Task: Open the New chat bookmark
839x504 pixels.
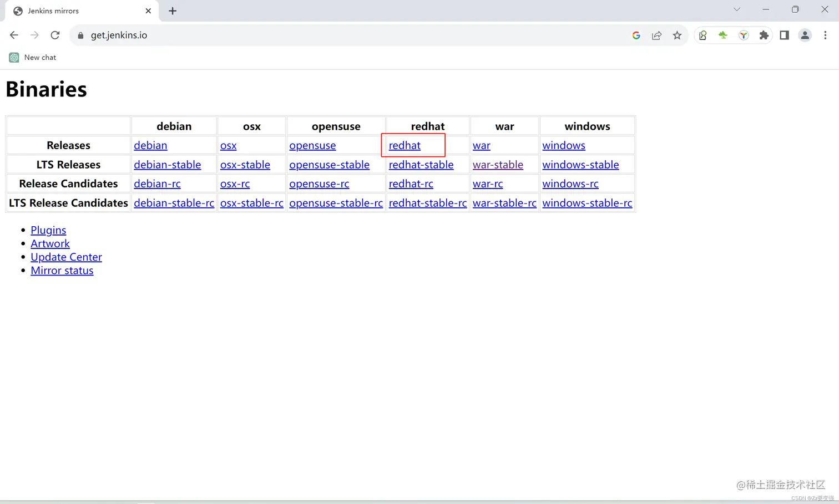Action: (33, 58)
